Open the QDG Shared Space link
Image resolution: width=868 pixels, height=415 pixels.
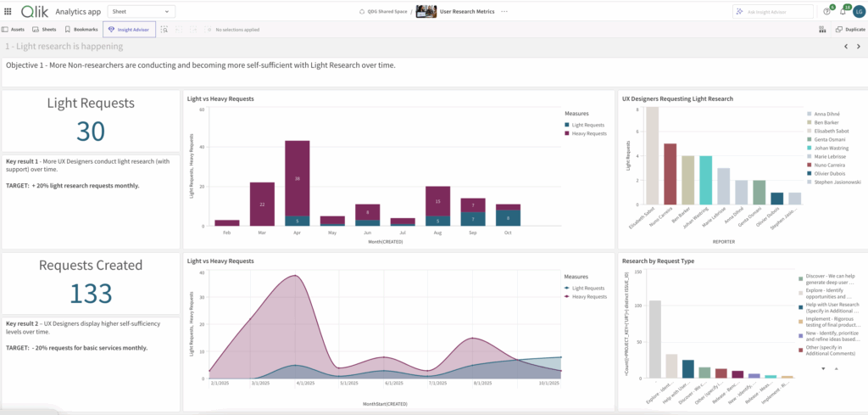pyautogui.click(x=384, y=11)
